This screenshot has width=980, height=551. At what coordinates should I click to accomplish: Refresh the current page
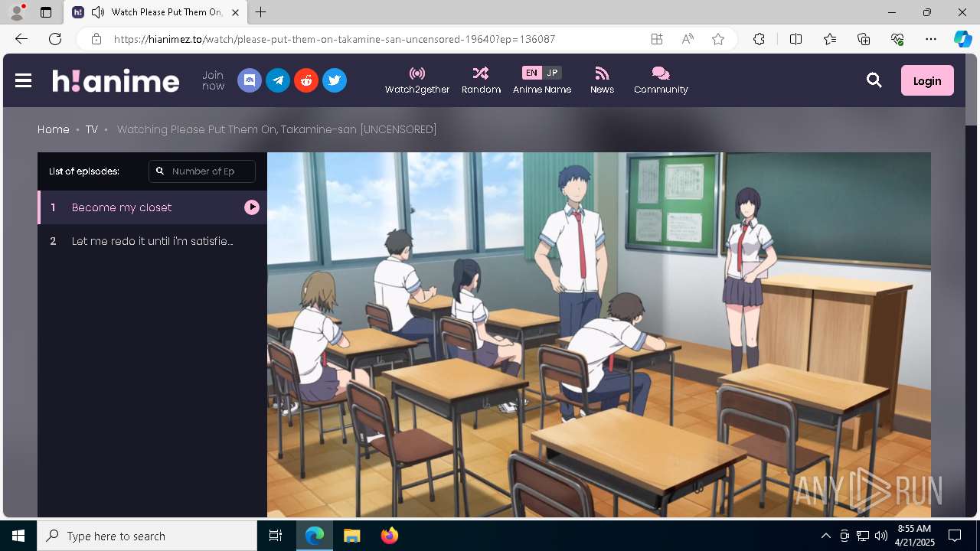click(55, 39)
